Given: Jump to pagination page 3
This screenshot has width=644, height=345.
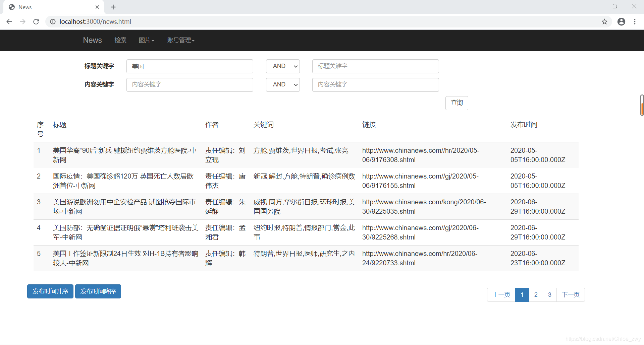Looking at the screenshot, I should pyautogui.click(x=550, y=295).
